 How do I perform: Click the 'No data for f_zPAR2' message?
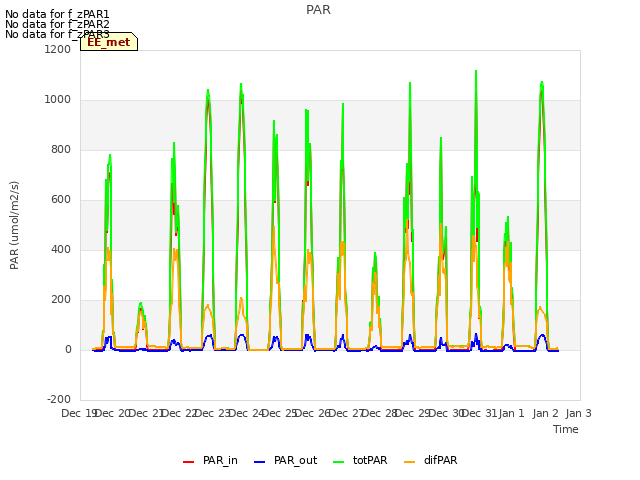57,24
